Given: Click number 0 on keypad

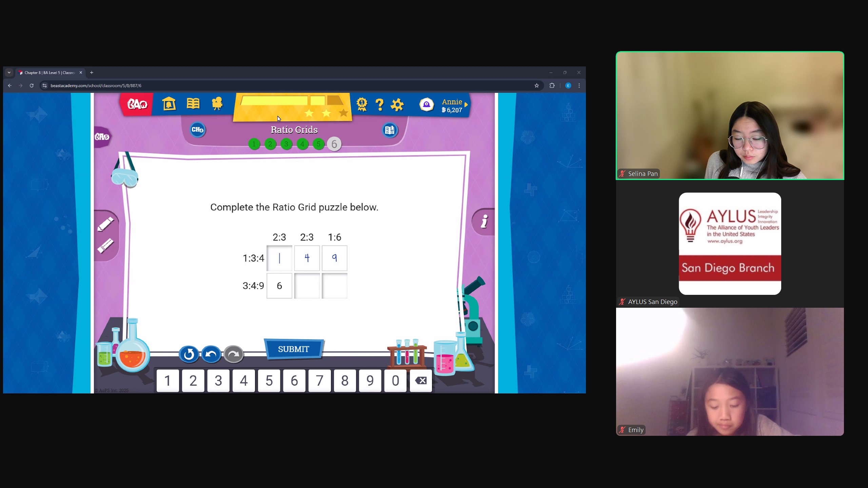Looking at the screenshot, I should [x=395, y=381].
